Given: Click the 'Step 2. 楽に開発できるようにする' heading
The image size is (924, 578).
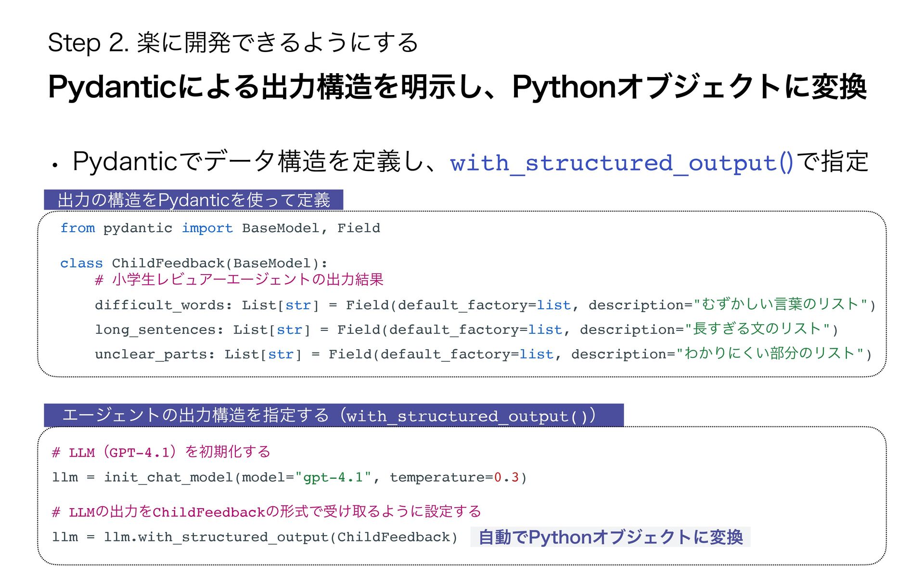Looking at the screenshot, I should coord(233,42).
